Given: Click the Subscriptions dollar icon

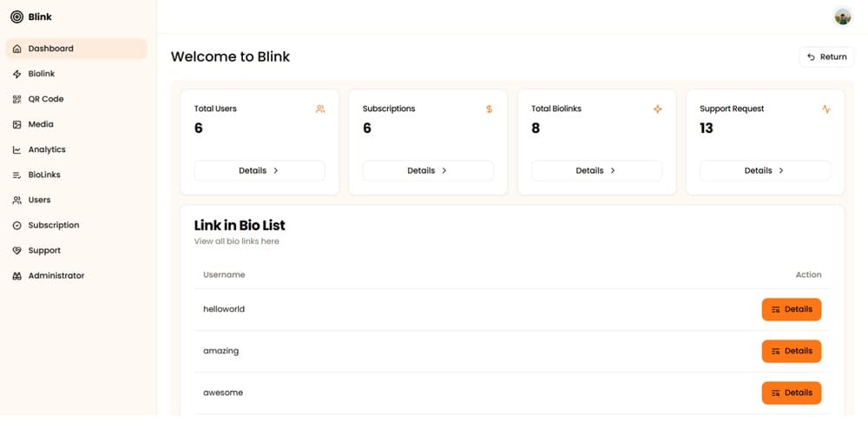Looking at the screenshot, I should [x=489, y=109].
